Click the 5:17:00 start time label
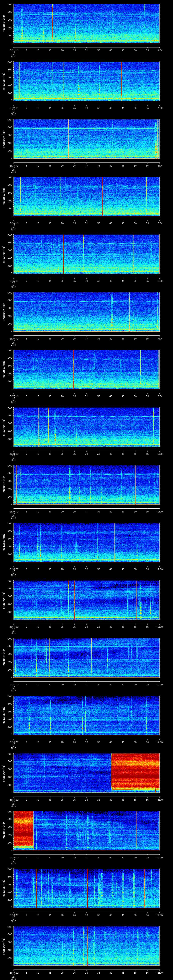The image size is (173, 980). click(14, 972)
